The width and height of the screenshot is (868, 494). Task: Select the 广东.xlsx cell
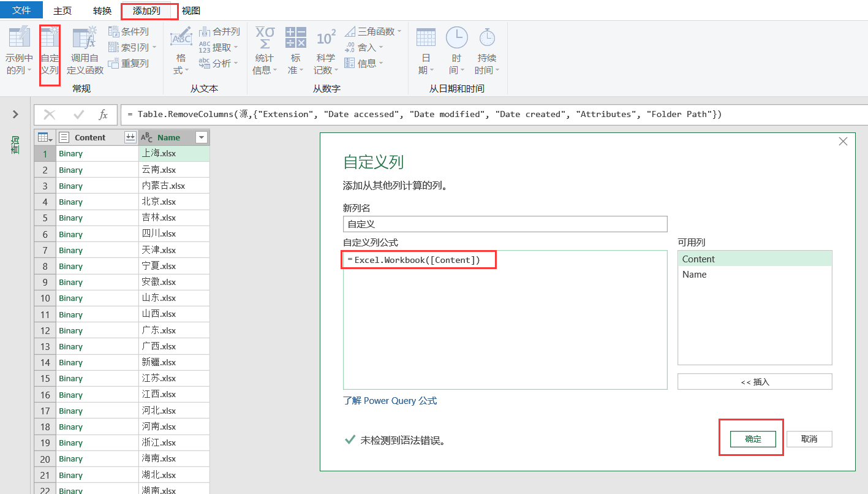[x=174, y=330]
